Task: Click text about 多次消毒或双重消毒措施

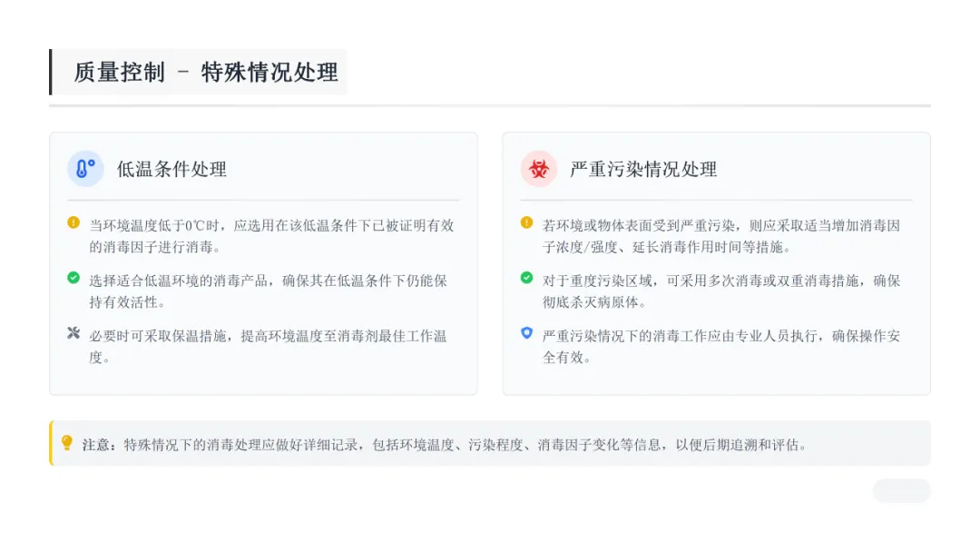Action: tap(721, 292)
